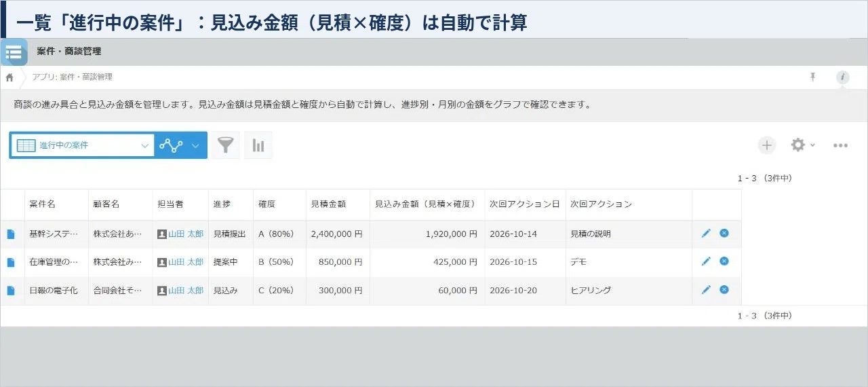Edit the 在庫管理の… record pencil icon

coord(706,261)
